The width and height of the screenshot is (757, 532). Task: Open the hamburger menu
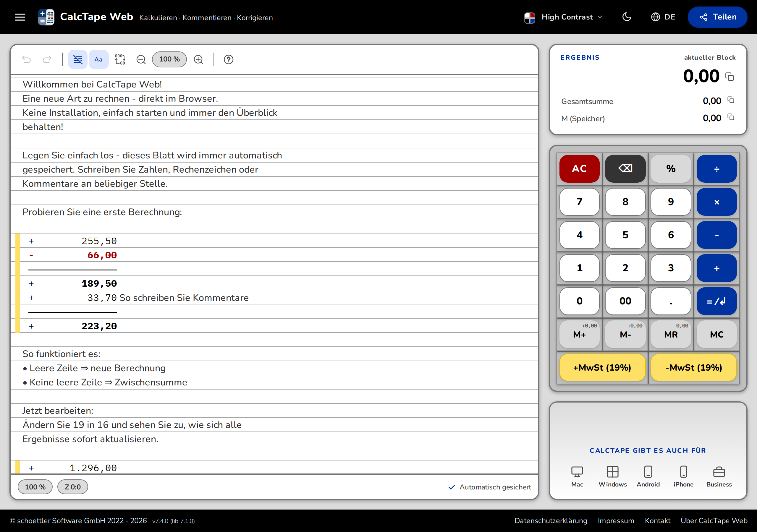pos(20,17)
